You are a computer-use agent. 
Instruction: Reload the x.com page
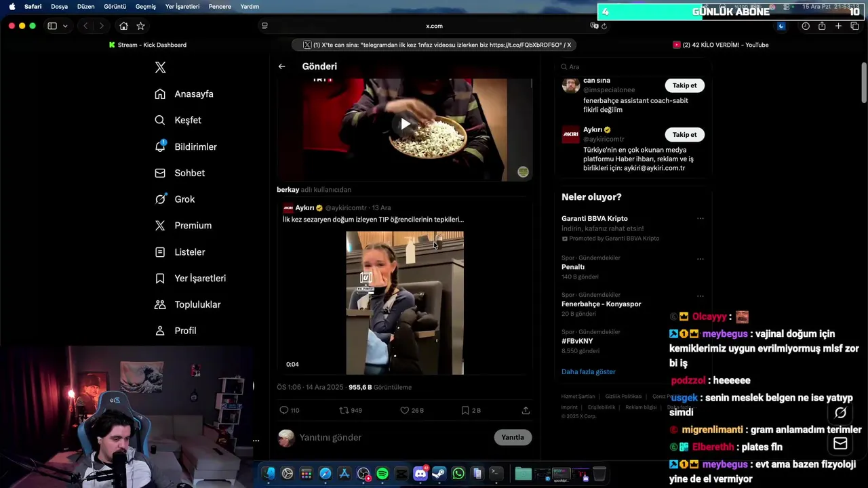[604, 26]
